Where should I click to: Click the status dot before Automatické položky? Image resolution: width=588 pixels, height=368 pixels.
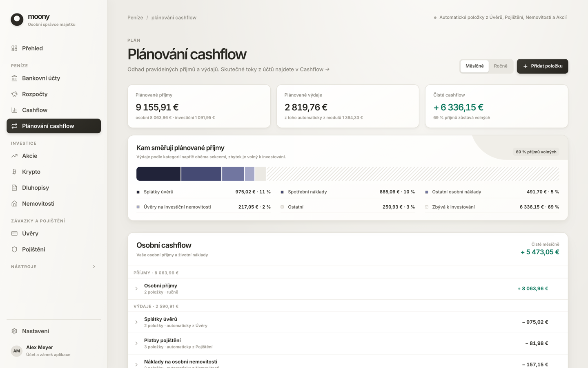click(x=435, y=18)
